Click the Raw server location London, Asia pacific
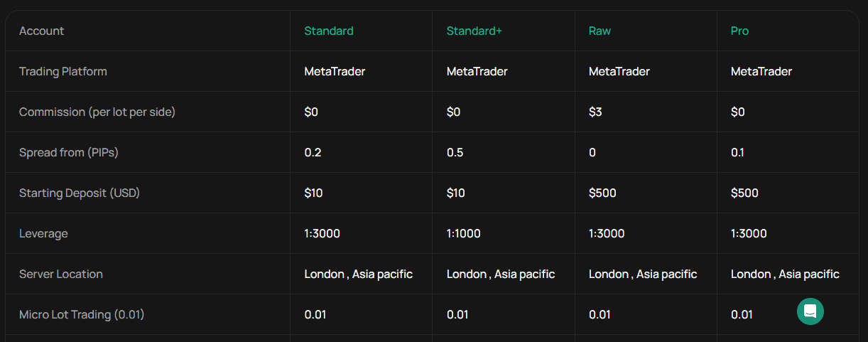 coord(643,274)
